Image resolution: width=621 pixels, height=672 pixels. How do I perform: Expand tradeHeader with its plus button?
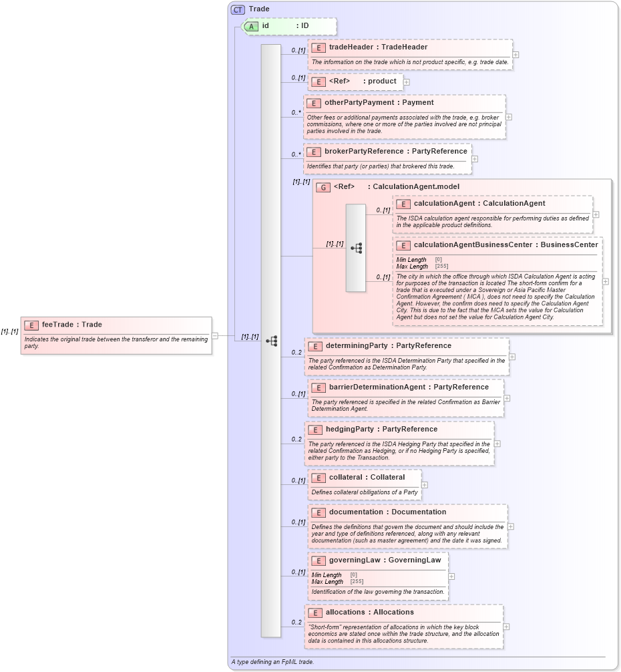click(515, 53)
